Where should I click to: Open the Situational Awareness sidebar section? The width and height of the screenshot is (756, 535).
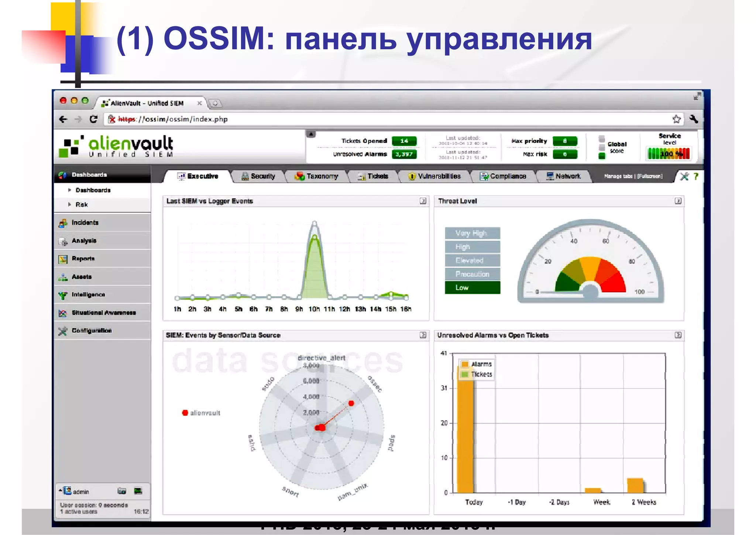102,313
